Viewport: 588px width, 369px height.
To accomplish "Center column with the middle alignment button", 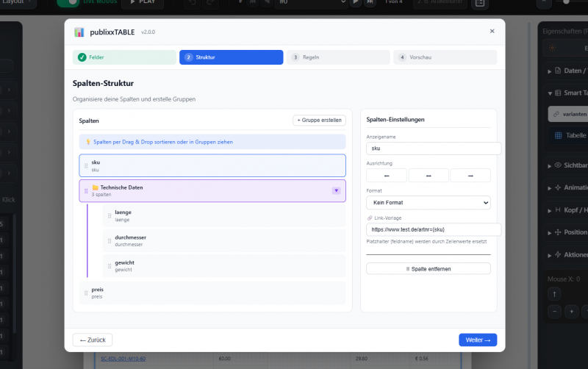I will 428,176.
